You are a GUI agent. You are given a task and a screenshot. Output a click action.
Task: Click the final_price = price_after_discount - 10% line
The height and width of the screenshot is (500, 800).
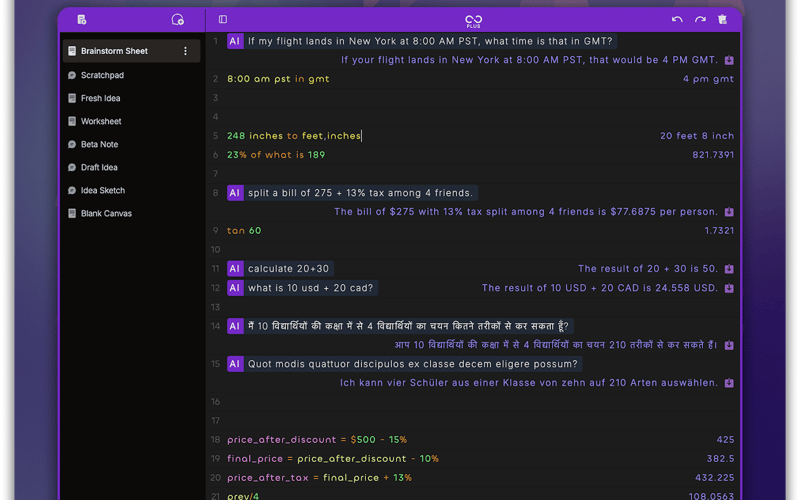333,458
